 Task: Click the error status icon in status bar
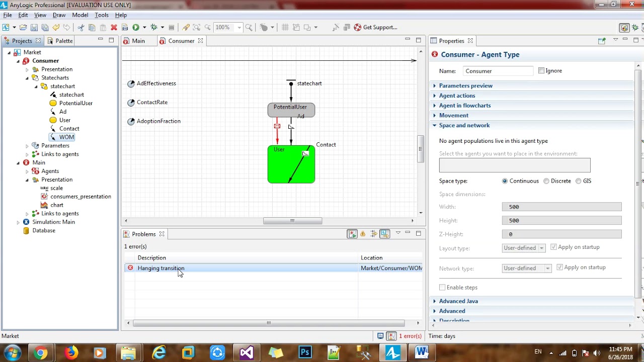point(392,336)
